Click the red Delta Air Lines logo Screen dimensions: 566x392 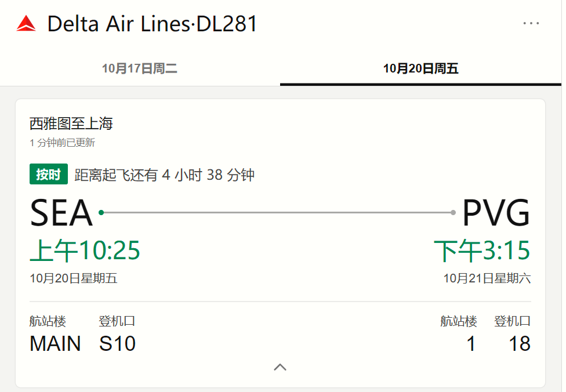[26, 23]
